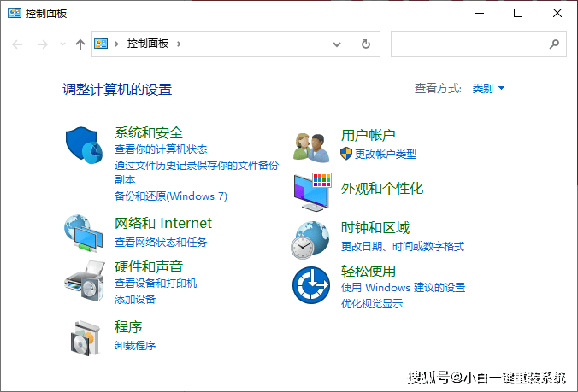This screenshot has width=578, height=392.
Task: Click into the search Control Panel field
Action: coord(479,44)
